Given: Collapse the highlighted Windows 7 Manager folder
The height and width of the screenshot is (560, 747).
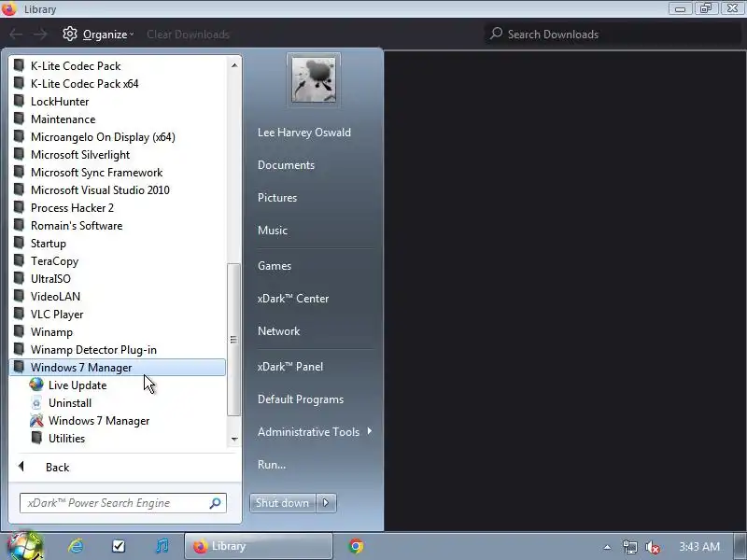Looking at the screenshot, I should click(117, 367).
